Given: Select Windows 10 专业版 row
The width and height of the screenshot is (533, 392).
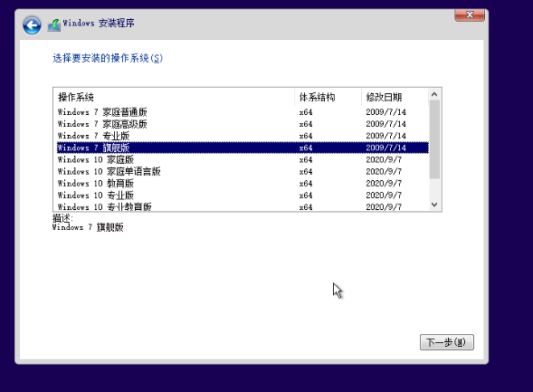Looking at the screenshot, I should [x=243, y=196].
